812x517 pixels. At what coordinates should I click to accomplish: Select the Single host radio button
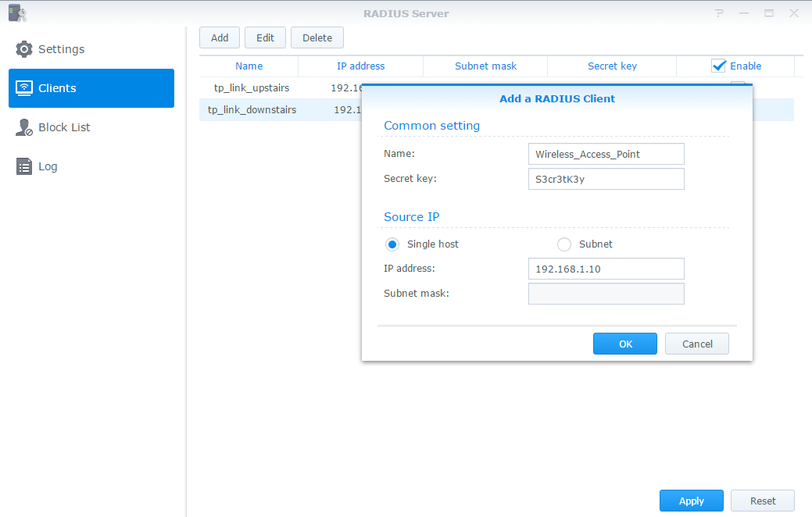coord(392,244)
